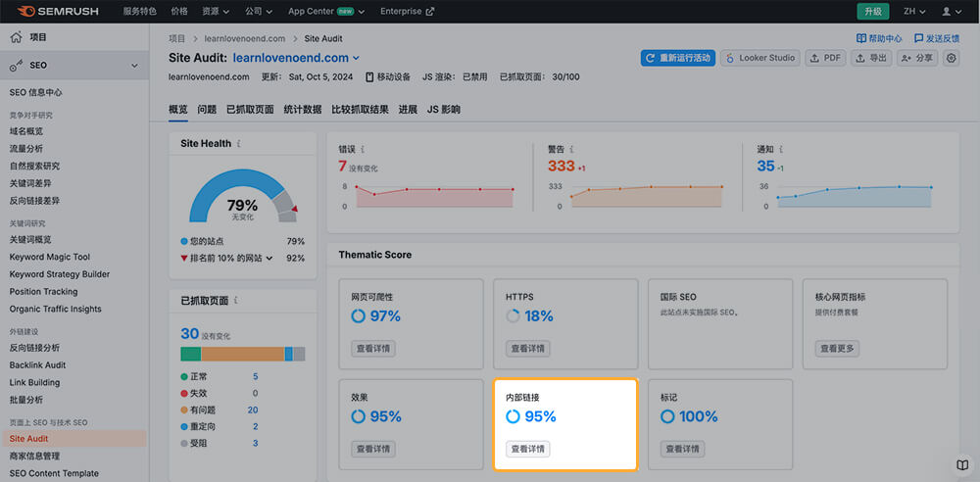The image size is (980, 482).
Task: Click 查看详情 under 网页可爬性
Action: (373, 349)
